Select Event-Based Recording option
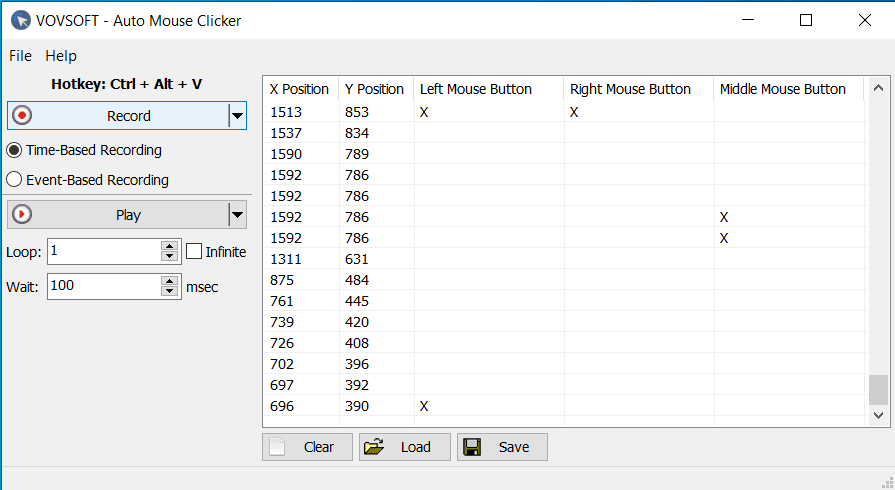 (15, 180)
